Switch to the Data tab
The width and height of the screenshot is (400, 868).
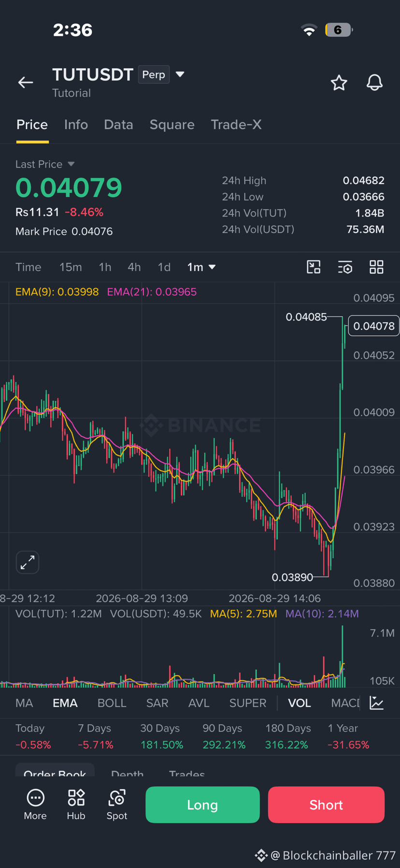118,125
